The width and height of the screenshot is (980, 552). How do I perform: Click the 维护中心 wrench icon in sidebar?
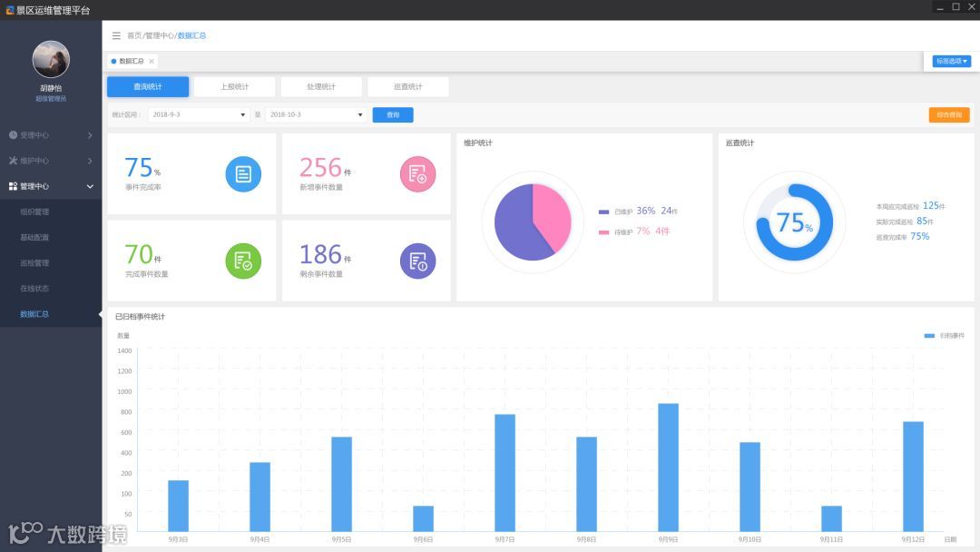click(x=13, y=161)
